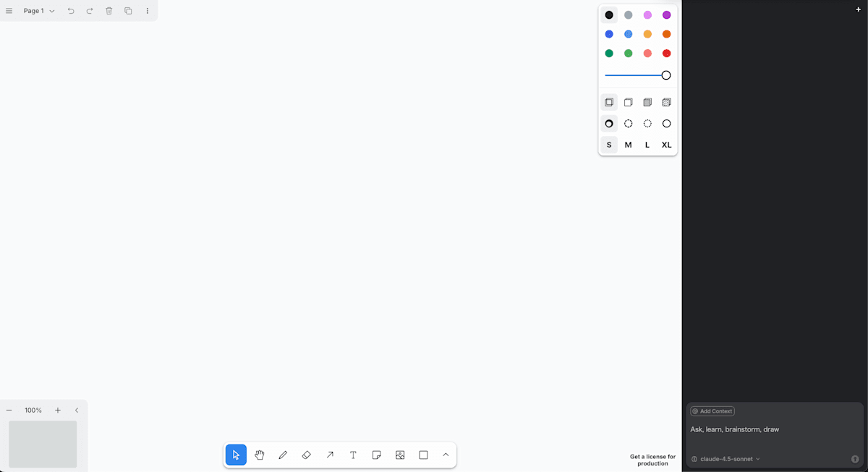This screenshot has height=472, width=868.
Task: Click the minimap preview area
Action: (43, 444)
